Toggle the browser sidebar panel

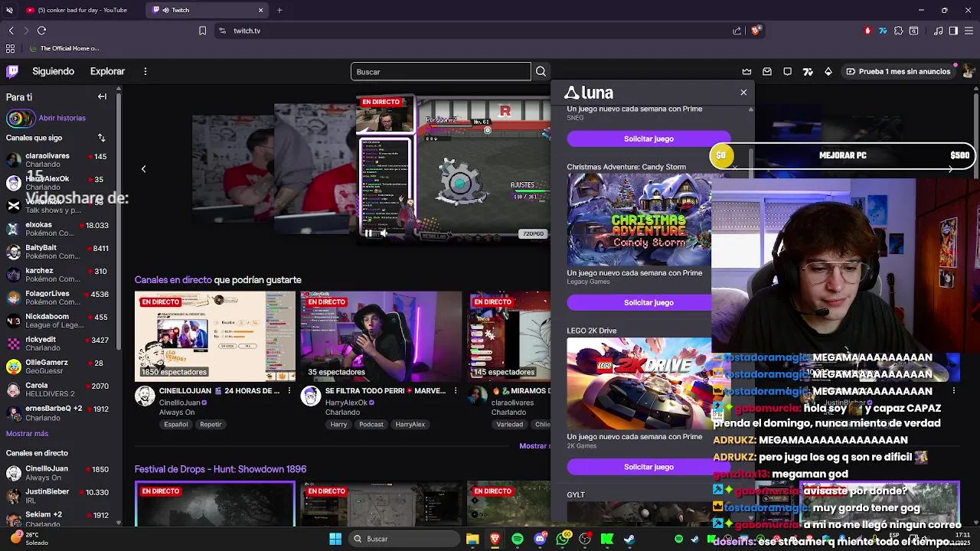point(953,31)
